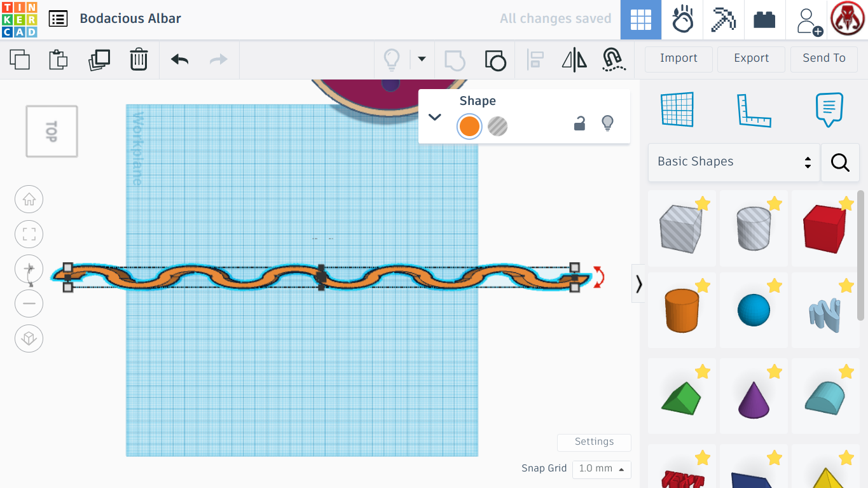Open the Align tool
This screenshot has height=488, width=868.
(535, 60)
